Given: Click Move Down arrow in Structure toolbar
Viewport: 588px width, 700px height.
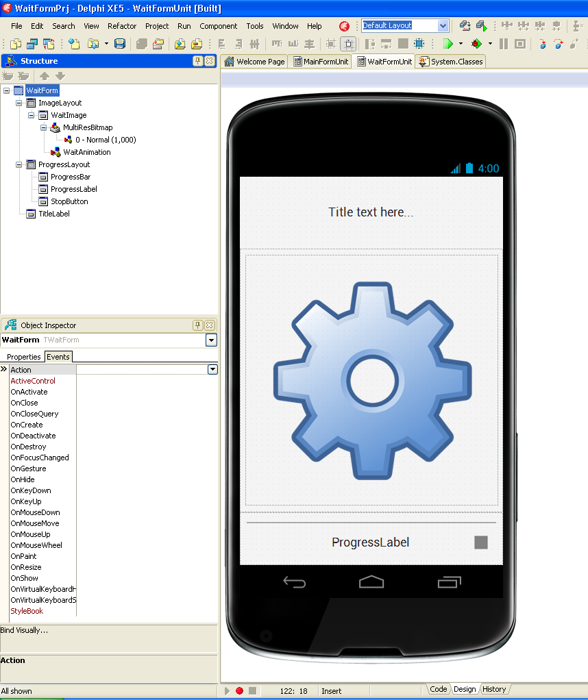Looking at the screenshot, I should pyautogui.click(x=60, y=76).
